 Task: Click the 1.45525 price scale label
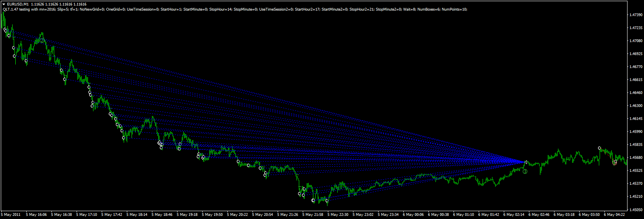636,171
